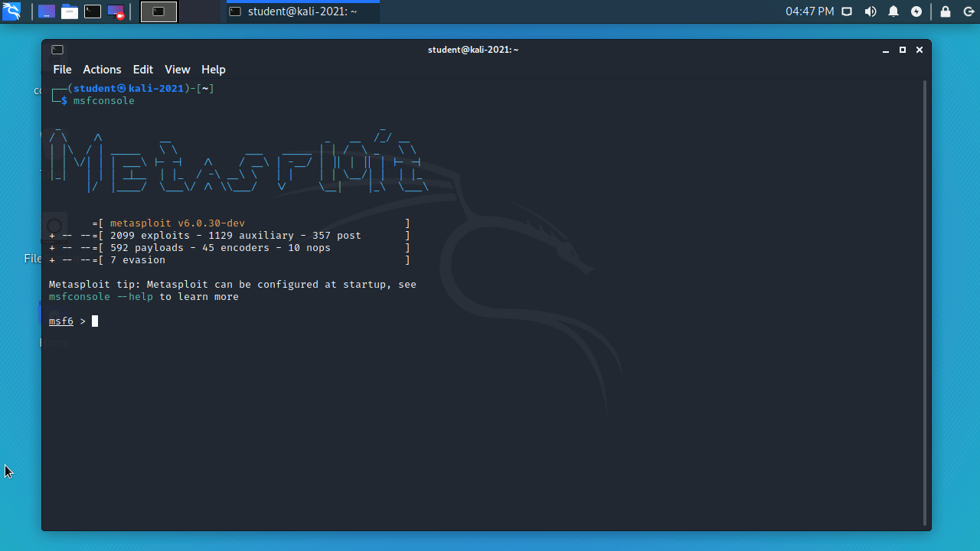
Task: Click 'metasploit v6.0.30-dev' version text
Action: click(x=178, y=223)
